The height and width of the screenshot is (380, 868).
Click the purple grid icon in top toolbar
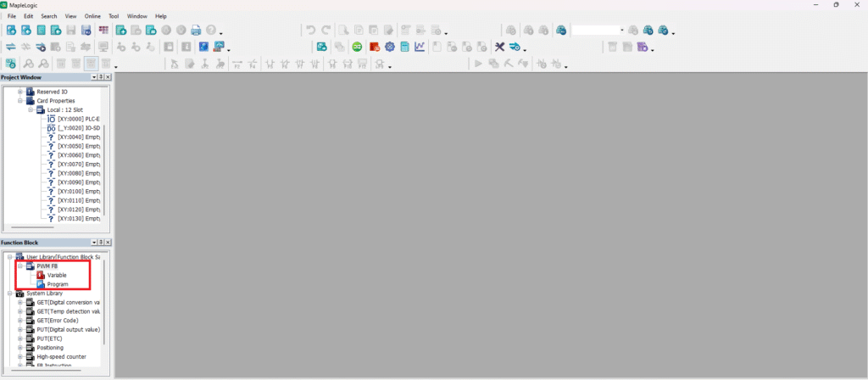click(x=103, y=30)
